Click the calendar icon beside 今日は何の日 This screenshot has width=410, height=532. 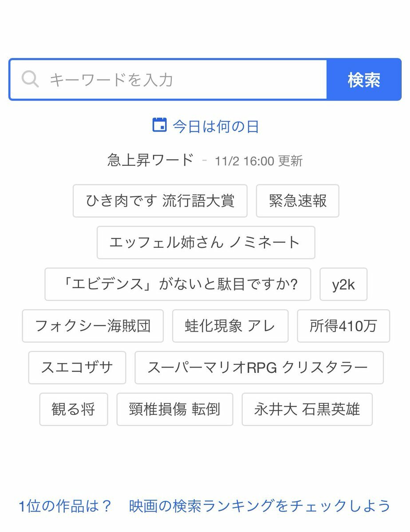[159, 125]
